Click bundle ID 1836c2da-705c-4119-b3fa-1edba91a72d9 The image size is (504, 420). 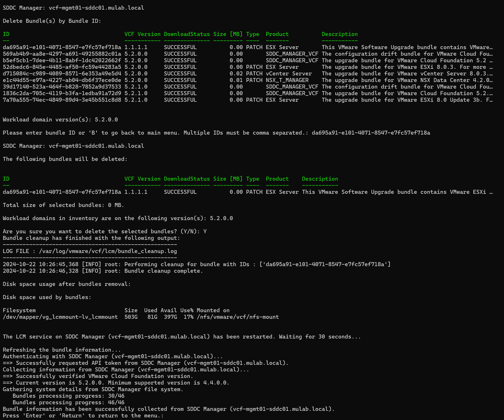tap(62, 93)
